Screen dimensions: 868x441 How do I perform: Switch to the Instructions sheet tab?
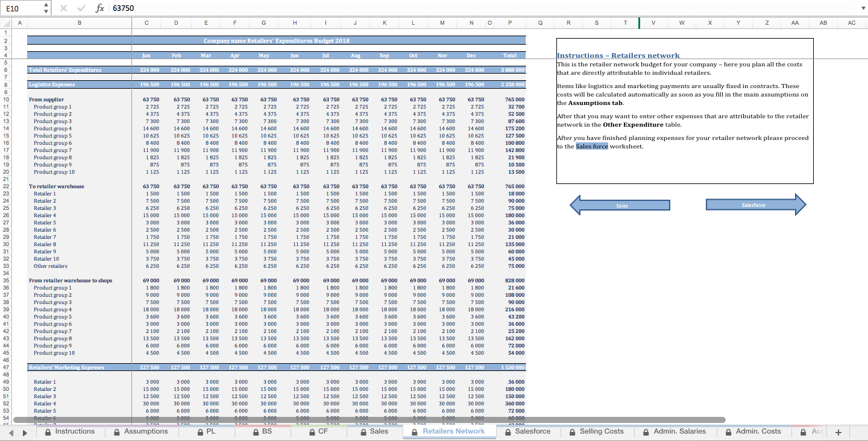pos(70,431)
